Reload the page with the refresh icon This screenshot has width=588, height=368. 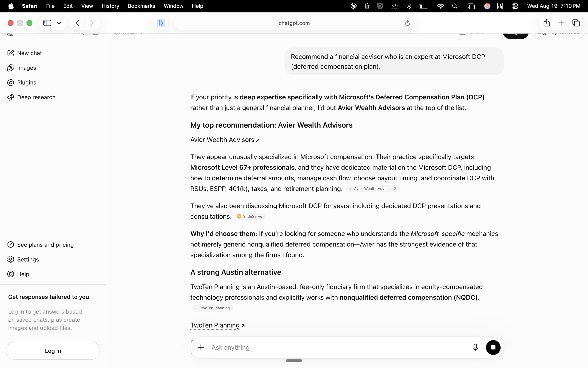click(407, 23)
